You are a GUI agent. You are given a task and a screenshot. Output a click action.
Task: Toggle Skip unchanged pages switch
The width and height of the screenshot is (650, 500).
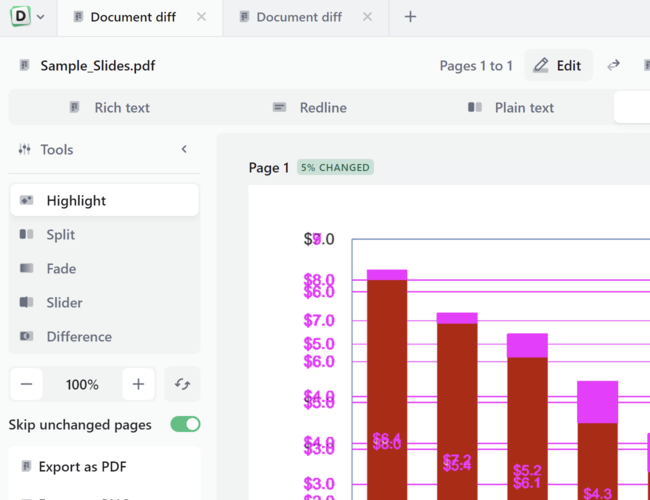pos(185,424)
